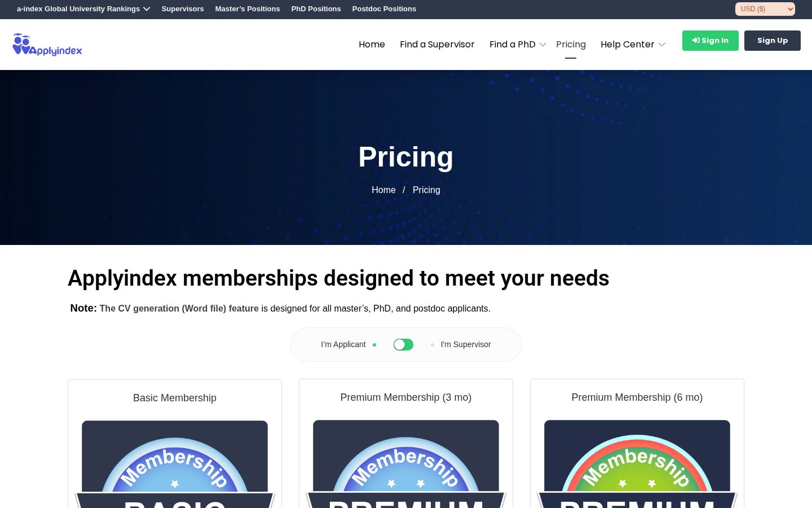Image resolution: width=812 pixels, height=508 pixels.
Task: Click the Pricing breadcrumb text in banner
Action: pyautogui.click(x=426, y=190)
